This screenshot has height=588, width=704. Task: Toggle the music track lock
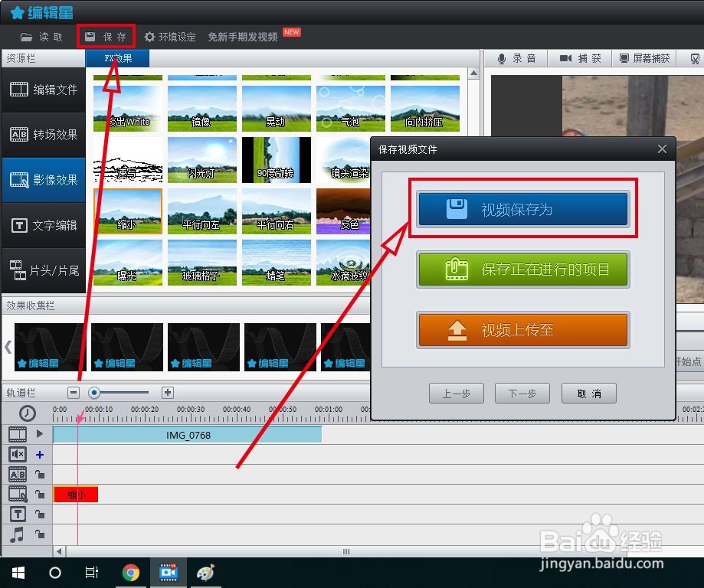(40, 534)
